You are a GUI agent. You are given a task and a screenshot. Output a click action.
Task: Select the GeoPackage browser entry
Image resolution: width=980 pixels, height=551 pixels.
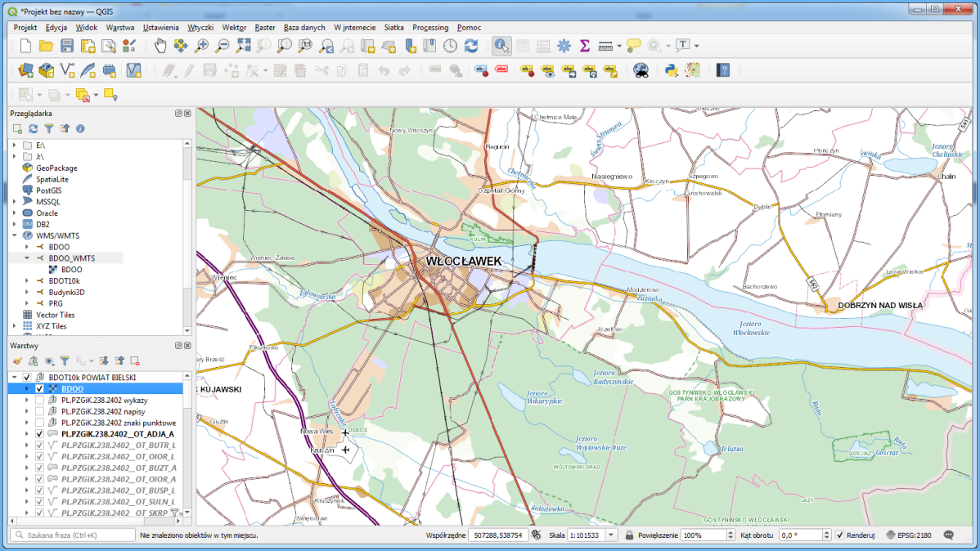pyautogui.click(x=56, y=168)
